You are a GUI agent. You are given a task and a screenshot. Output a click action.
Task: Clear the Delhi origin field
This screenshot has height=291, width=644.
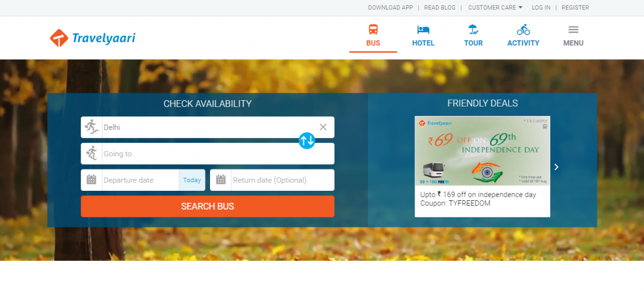click(x=323, y=127)
